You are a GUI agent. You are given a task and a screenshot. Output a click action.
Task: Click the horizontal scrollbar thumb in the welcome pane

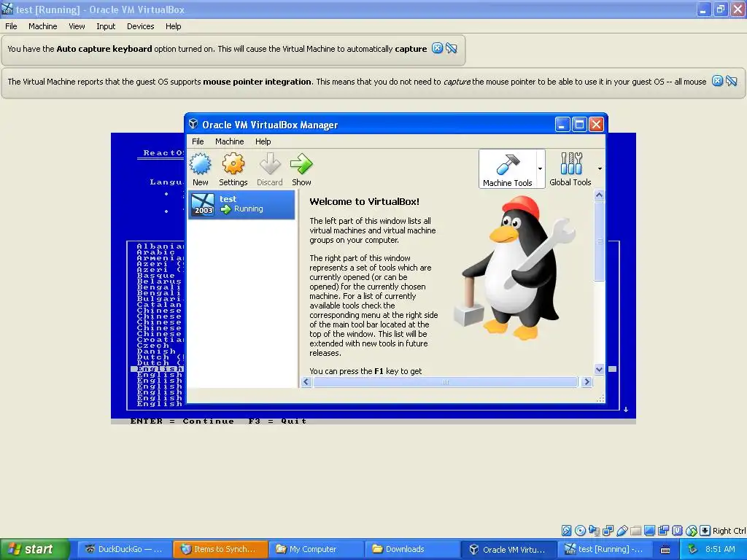coord(446,382)
